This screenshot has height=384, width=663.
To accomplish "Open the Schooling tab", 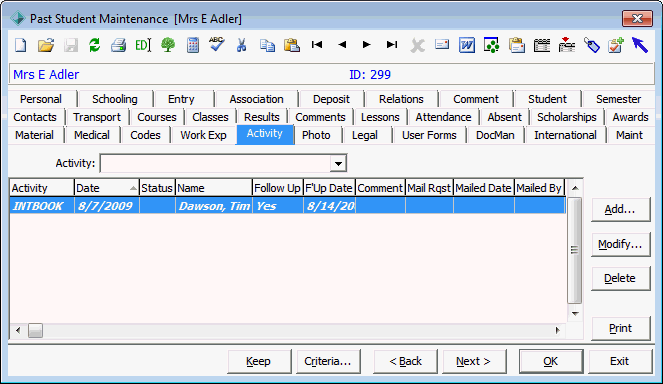I will (x=115, y=99).
